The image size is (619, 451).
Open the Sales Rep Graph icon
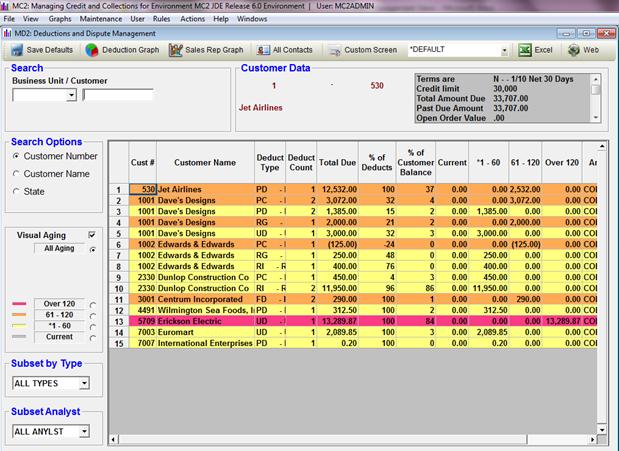point(176,50)
